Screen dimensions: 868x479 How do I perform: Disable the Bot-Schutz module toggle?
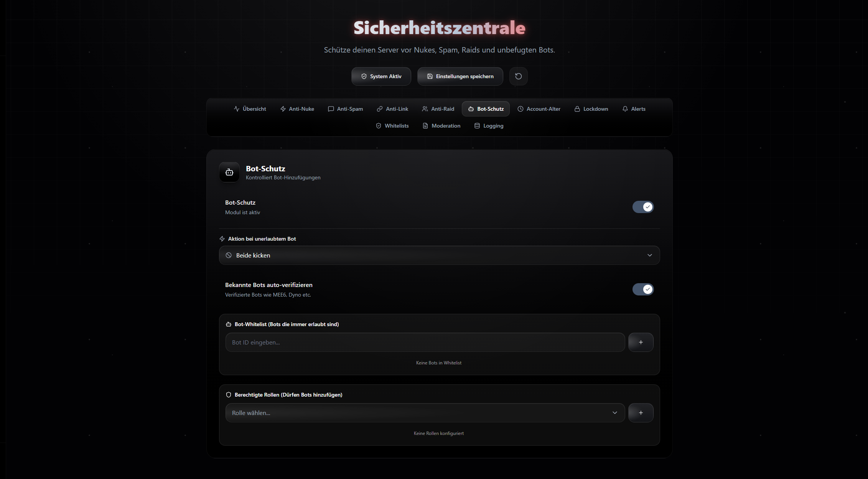643,207
